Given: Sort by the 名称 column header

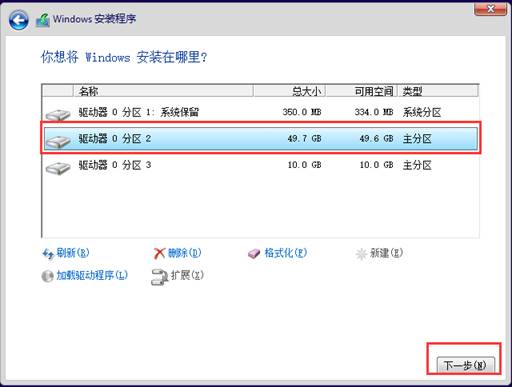Looking at the screenshot, I should [x=163, y=91].
